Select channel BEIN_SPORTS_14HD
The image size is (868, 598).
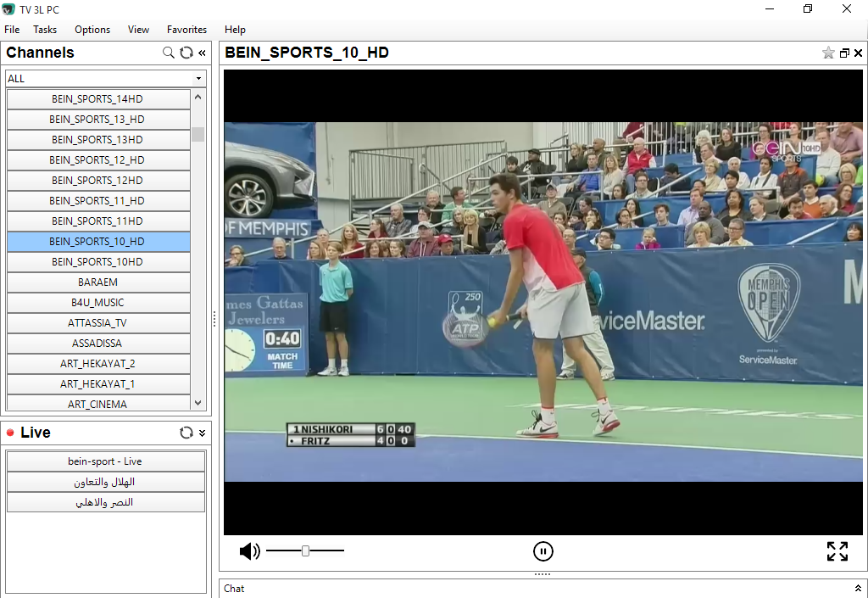(98, 99)
